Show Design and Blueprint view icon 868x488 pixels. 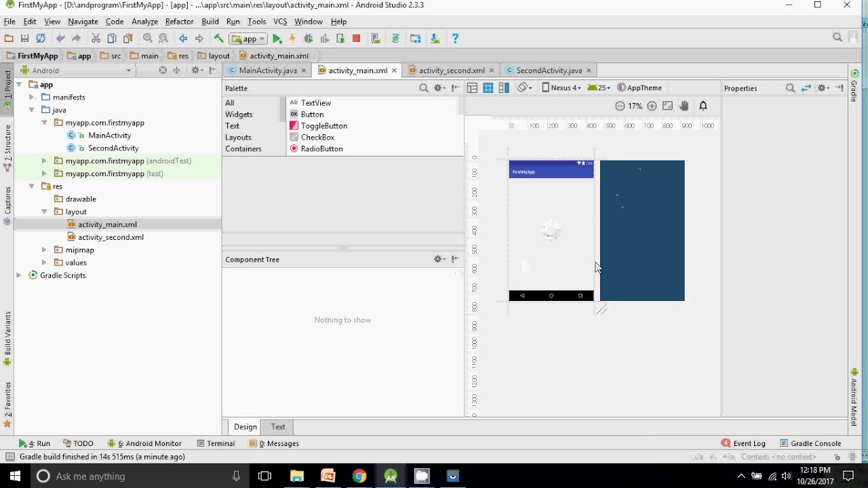pyautogui.click(x=504, y=87)
